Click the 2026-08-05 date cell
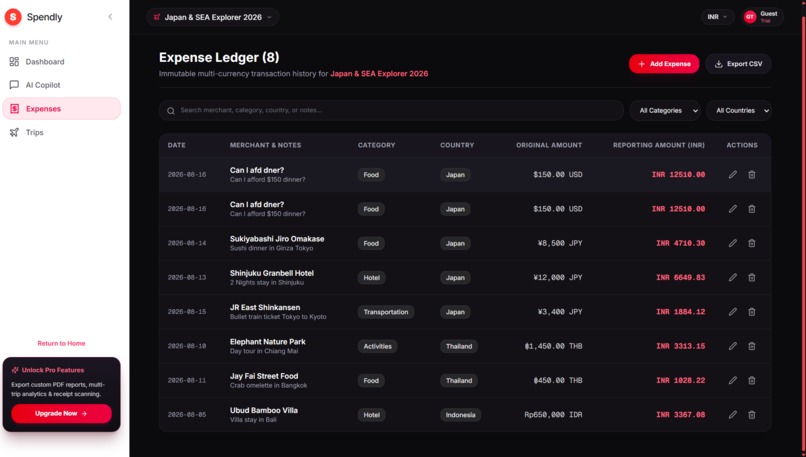The width and height of the screenshot is (806, 457). 187,414
